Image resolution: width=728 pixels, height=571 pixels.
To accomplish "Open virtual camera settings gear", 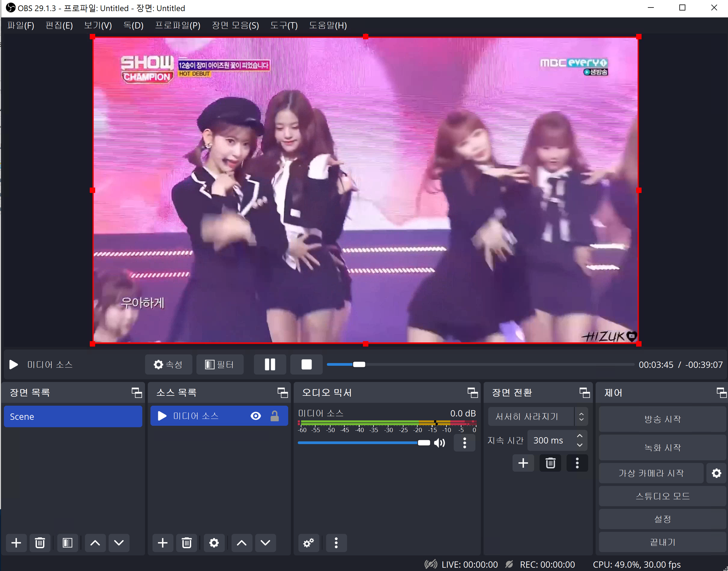I will click(716, 473).
